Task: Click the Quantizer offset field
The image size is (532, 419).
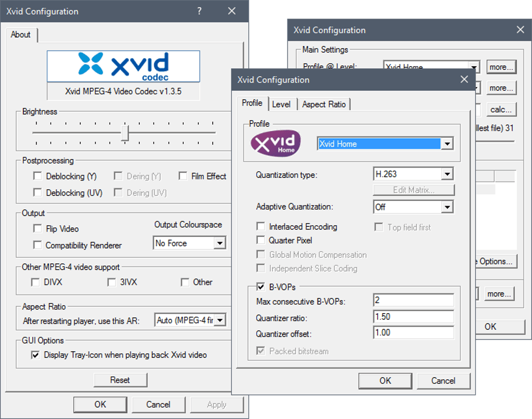Action: click(413, 332)
